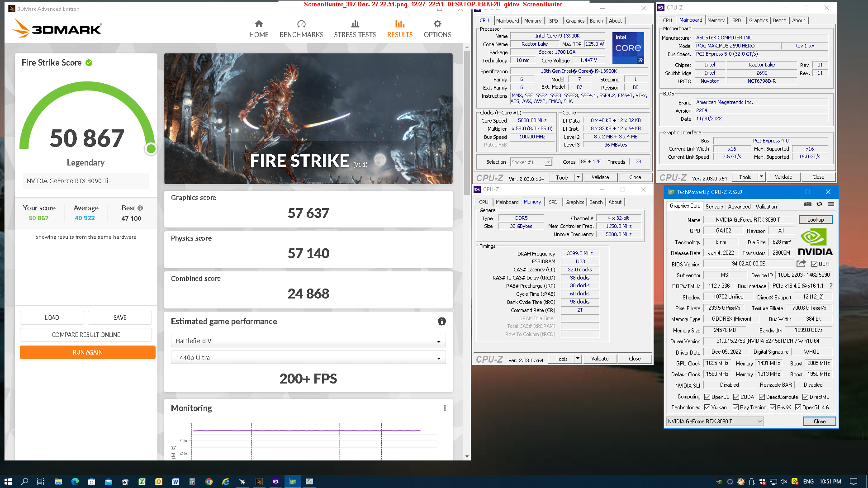The height and width of the screenshot is (488, 868).
Task: Expand the Tools arrow in the CPU-Z CPU window
Action: 578,177
